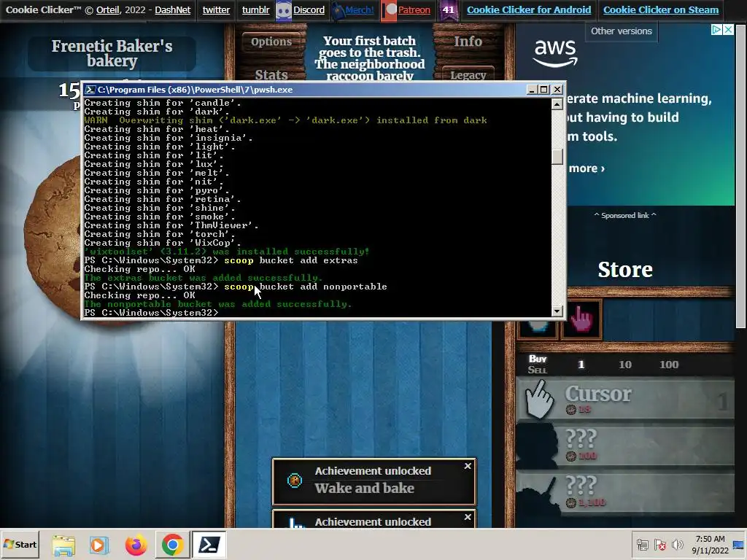Screen dimensions: 747x560
Task: Click the Wake and bake achievement icon
Action: 295,481
